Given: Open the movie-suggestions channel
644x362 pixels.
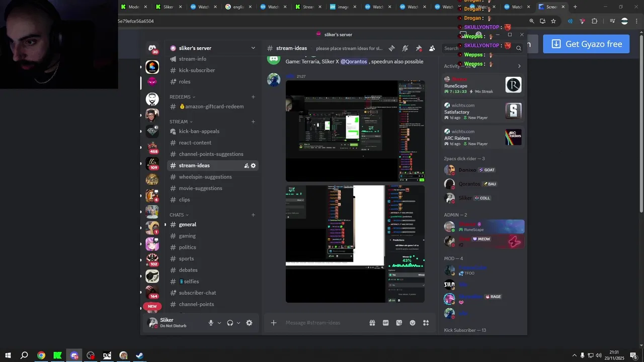Looking at the screenshot, I should (213, 189).
